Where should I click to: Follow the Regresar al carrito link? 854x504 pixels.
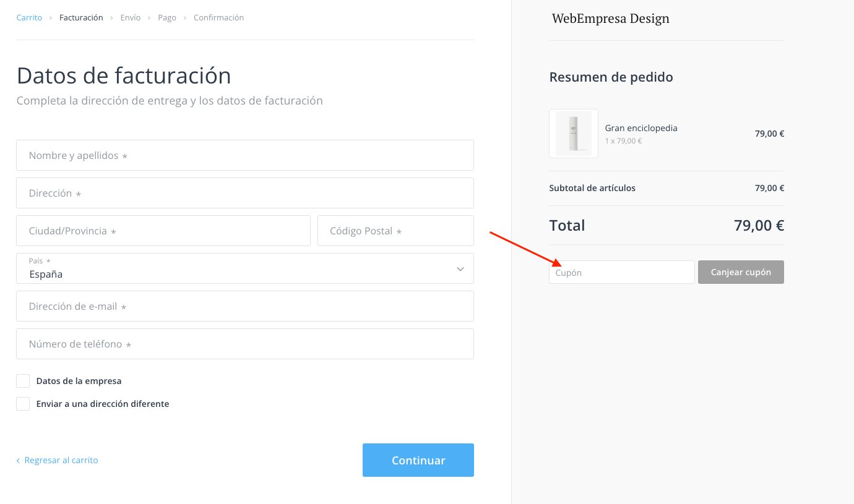point(61,460)
